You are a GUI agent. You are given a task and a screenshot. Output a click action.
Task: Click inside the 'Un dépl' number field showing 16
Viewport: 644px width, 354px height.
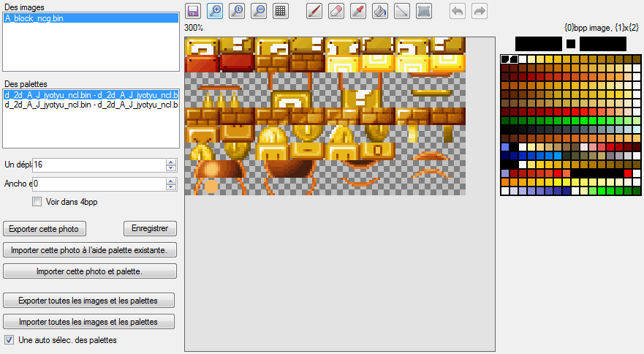pyautogui.click(x=99, y=165)
